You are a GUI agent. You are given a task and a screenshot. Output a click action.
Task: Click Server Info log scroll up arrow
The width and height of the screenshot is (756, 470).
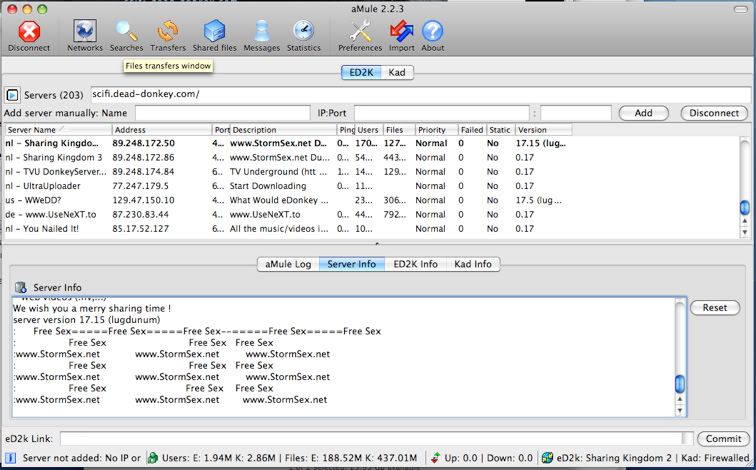(680, 399)
